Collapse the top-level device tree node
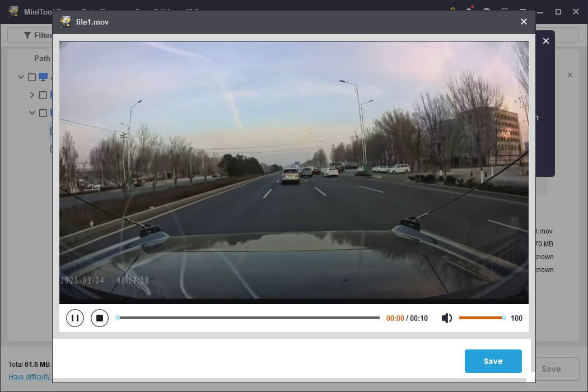Viewport: 588px width, 392px height. pyautogui.click(x=21, y=77)
